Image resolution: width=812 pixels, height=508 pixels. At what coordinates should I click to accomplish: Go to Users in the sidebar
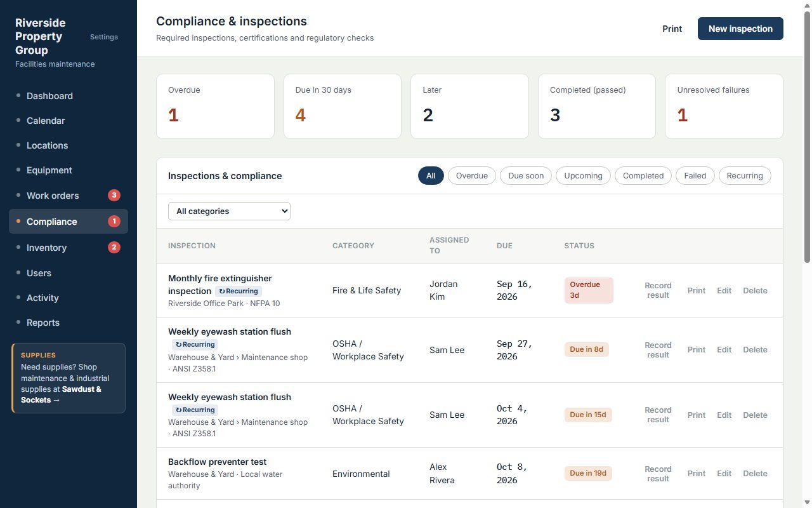[x=69, y=273]
